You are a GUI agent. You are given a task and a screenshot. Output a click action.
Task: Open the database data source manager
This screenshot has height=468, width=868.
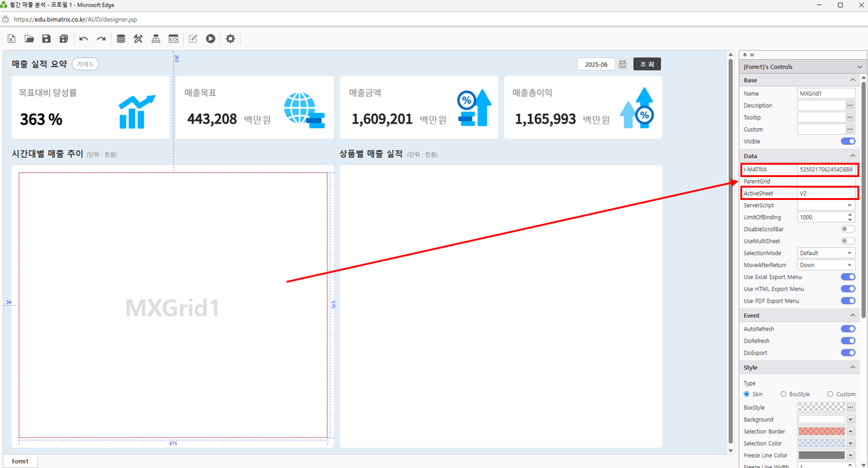(121, 39)
